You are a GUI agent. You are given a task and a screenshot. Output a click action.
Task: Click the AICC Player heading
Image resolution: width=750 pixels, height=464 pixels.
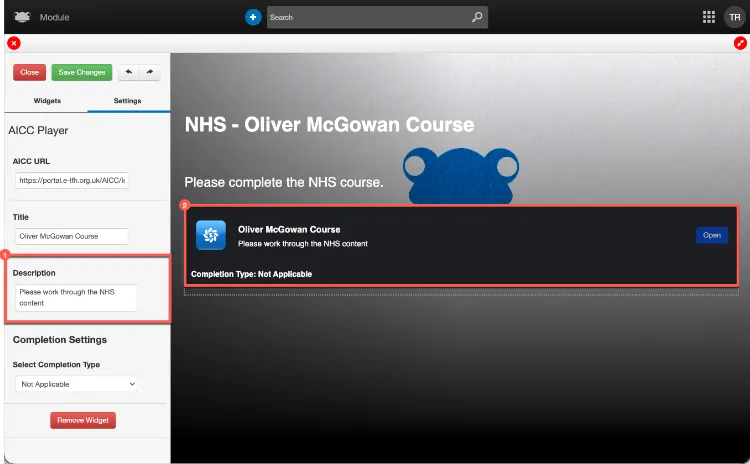[38, 131]
